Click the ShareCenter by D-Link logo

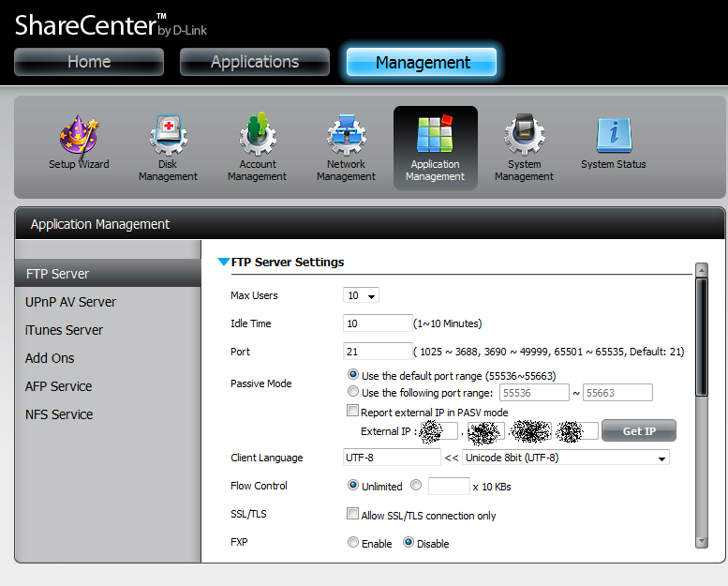pos(111,25)
